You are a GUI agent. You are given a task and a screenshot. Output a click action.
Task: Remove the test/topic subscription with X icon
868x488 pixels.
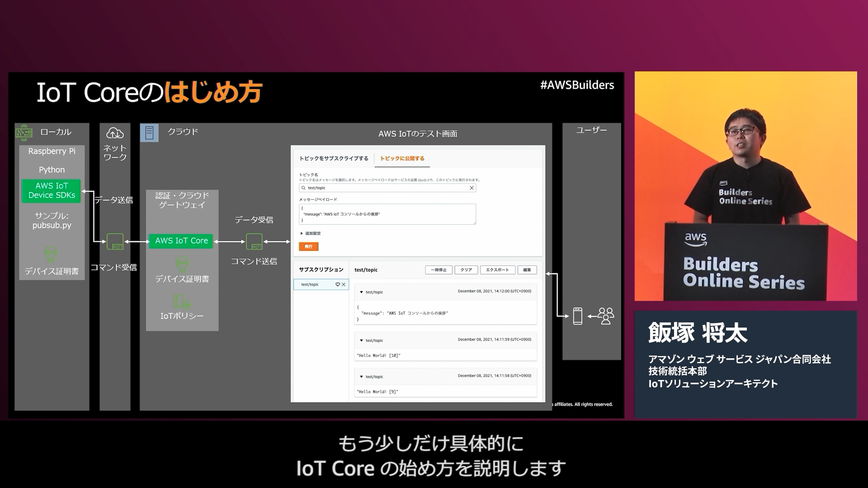point(344,285)
